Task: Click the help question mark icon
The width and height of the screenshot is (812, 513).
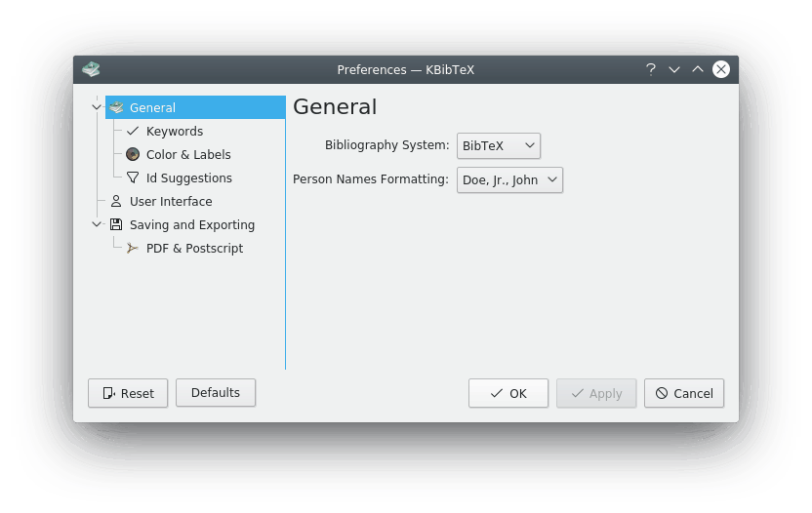Action: pyautogui.click(x=651, y=69)
